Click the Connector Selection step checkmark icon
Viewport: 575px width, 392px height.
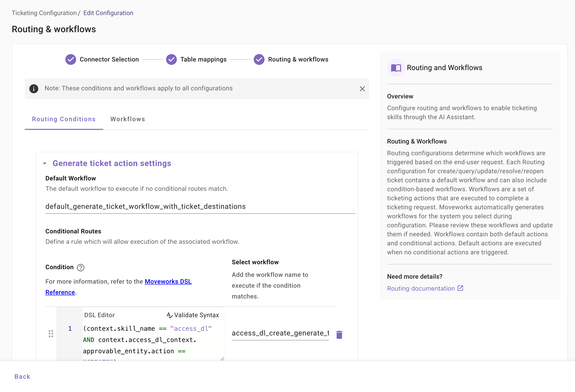71,59
